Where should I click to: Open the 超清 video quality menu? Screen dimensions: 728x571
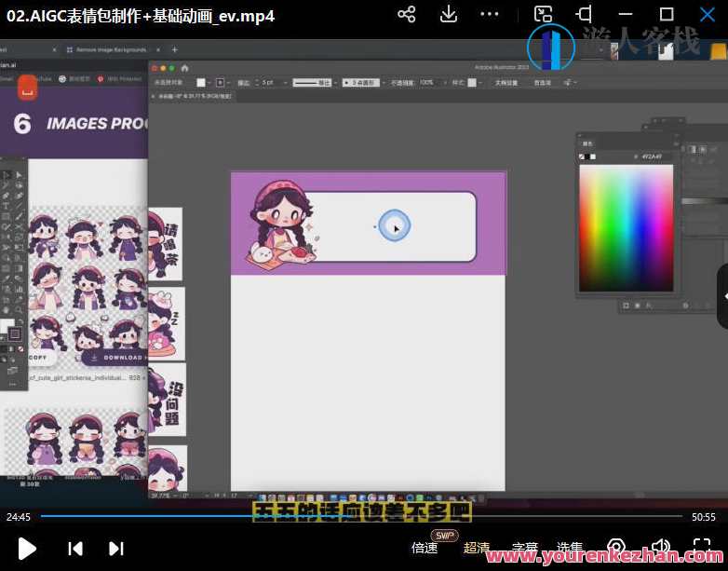(x=476, y=548)
